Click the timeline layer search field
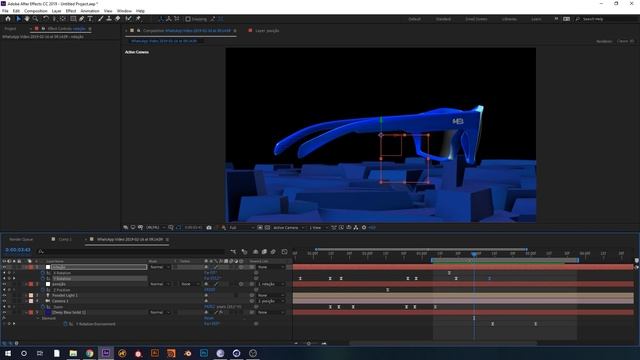Screen dimensions: 640x360 pyautogui.click(x=131, y=252)
